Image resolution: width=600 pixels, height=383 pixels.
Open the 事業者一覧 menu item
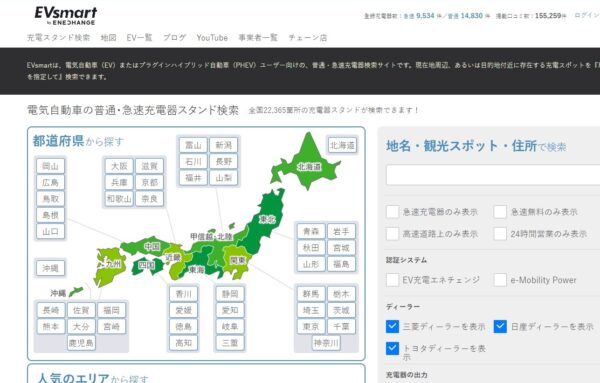(258, 37)
